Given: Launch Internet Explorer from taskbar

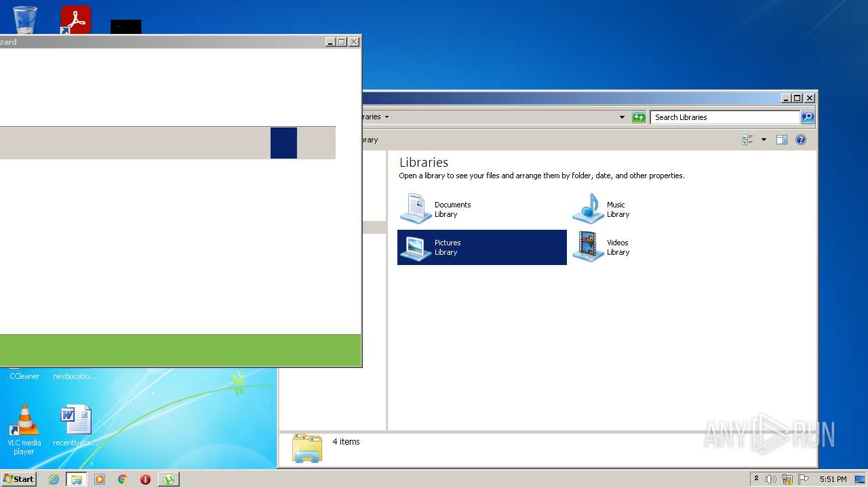Looking at the screenshot, I should 54,479.
